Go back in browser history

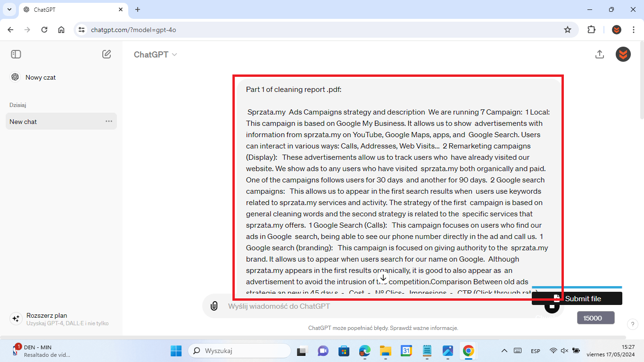click(10, 30)
